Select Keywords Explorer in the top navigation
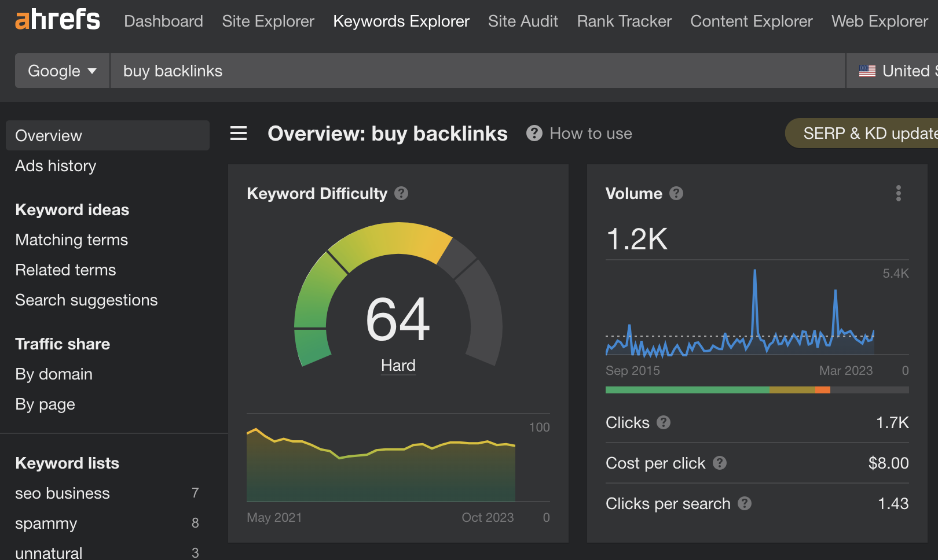Image resolution: width=938 pixels, height=560 pixels. point(401,21)
